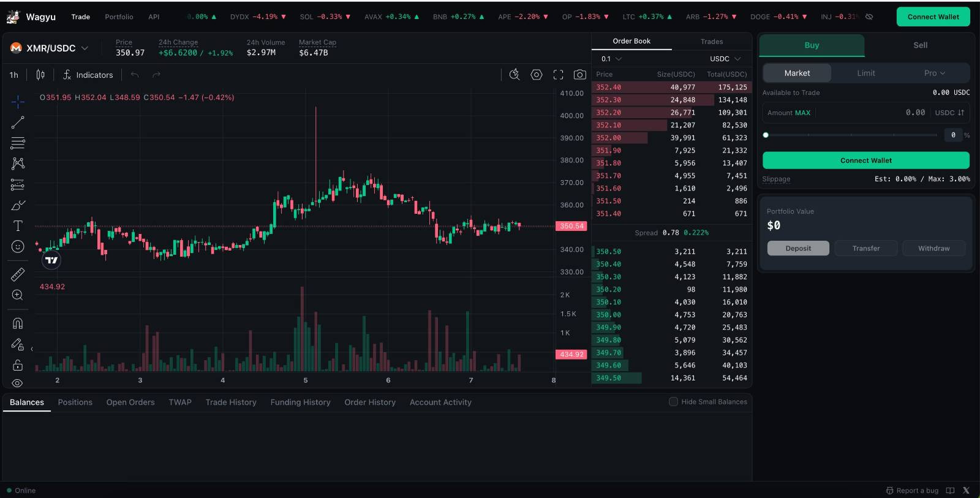This screenshot has height=498, width=980.
Task: Open the emoji sticker tool
Action: point(18,246)
